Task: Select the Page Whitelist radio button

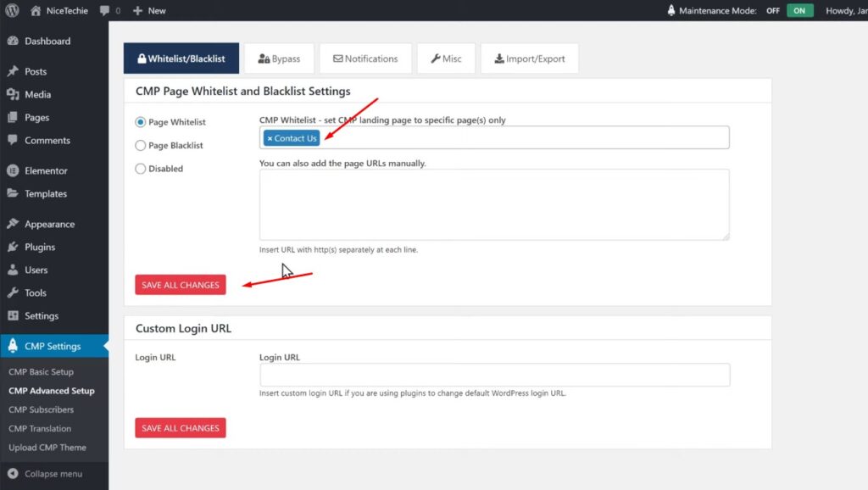Action: pyautogui.click(x=141, y=123)
